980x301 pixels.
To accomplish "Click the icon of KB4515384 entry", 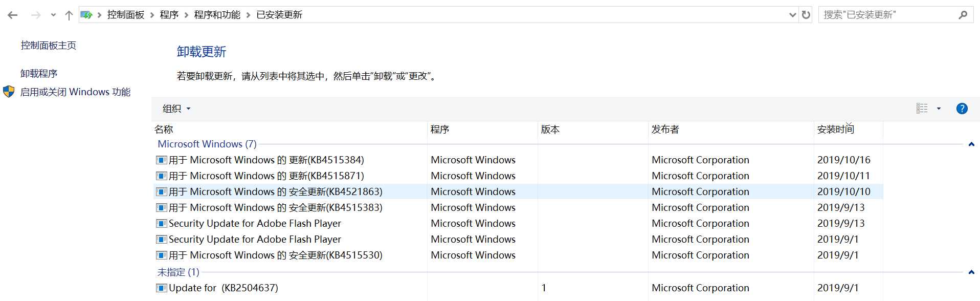I will (162, 160).
